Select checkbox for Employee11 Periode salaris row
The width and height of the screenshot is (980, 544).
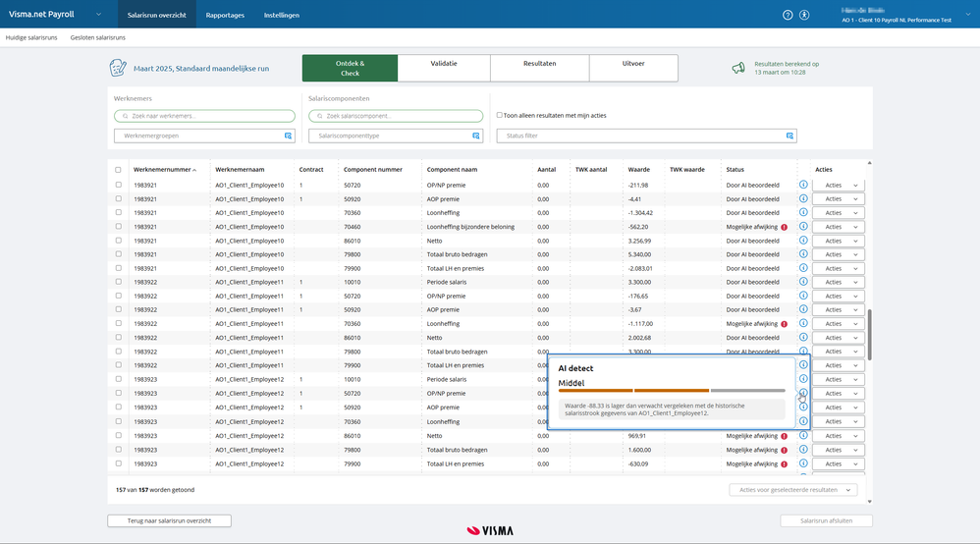tap(118, 282)
